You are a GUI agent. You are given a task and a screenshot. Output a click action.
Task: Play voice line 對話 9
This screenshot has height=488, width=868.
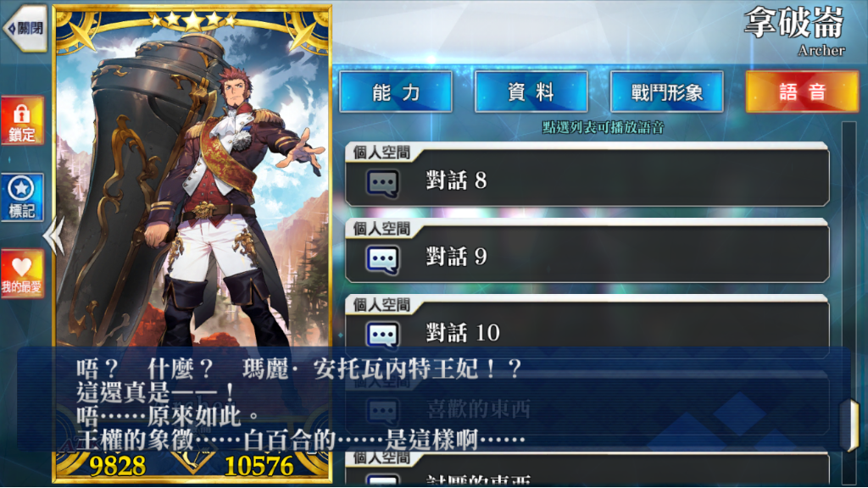pyautogui.click(x=587, y=251)
